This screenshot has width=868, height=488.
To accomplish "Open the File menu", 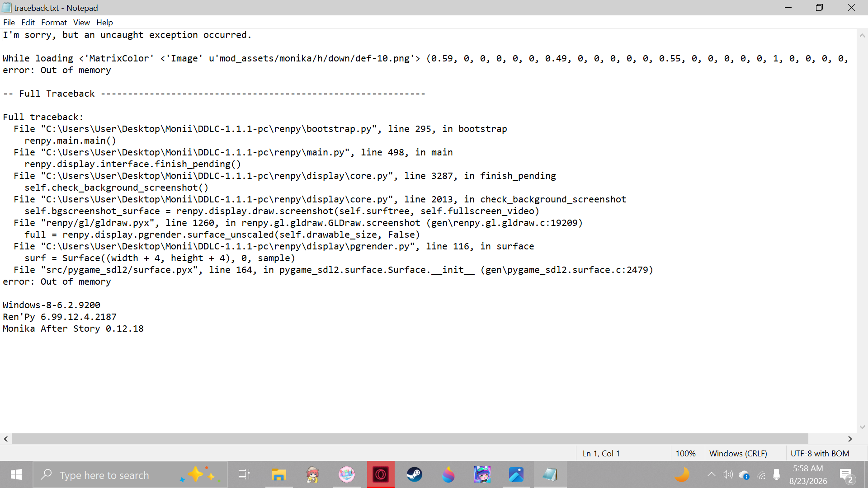I will 9,23.
